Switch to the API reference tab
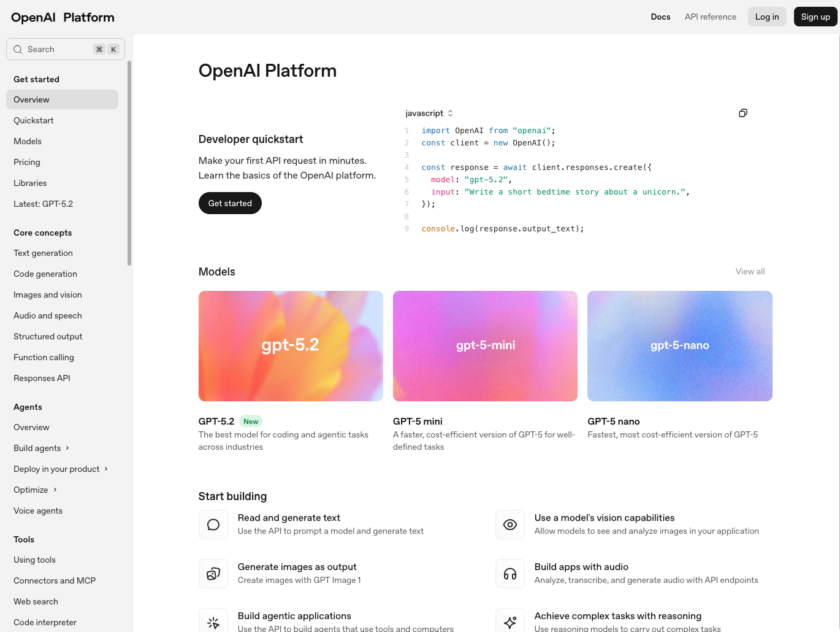 [x=710, y=17]
